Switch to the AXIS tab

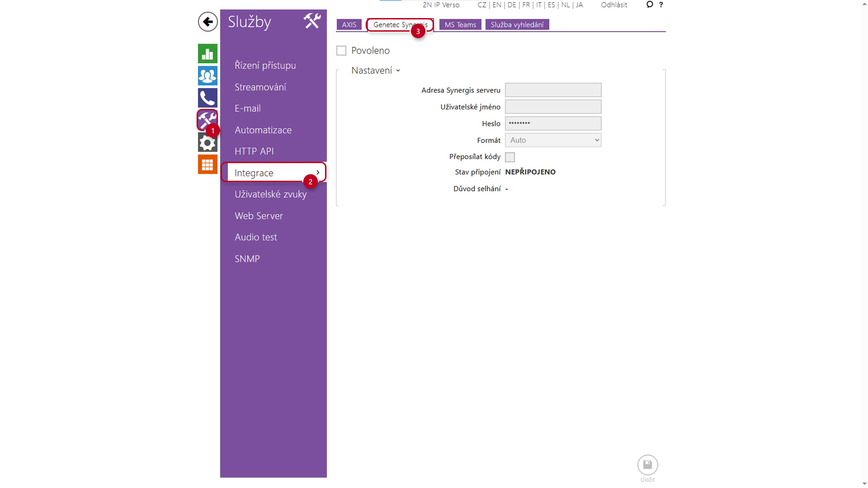click(x=349, y=25)
